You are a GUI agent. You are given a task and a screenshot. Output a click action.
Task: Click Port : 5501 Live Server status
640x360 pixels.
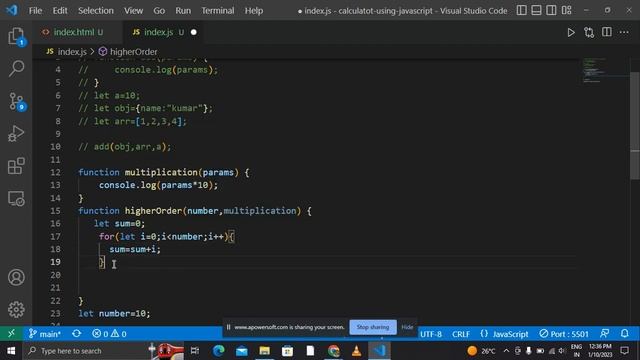pos(564,334)
